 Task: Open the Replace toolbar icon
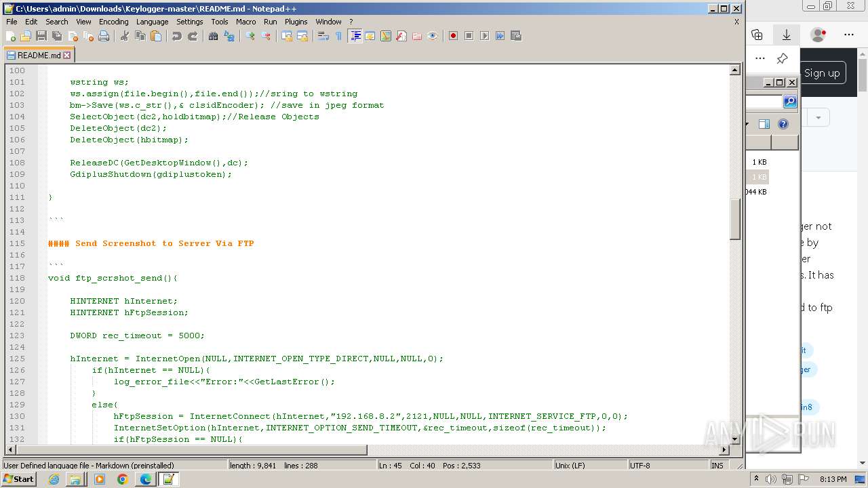pos(229,36)
